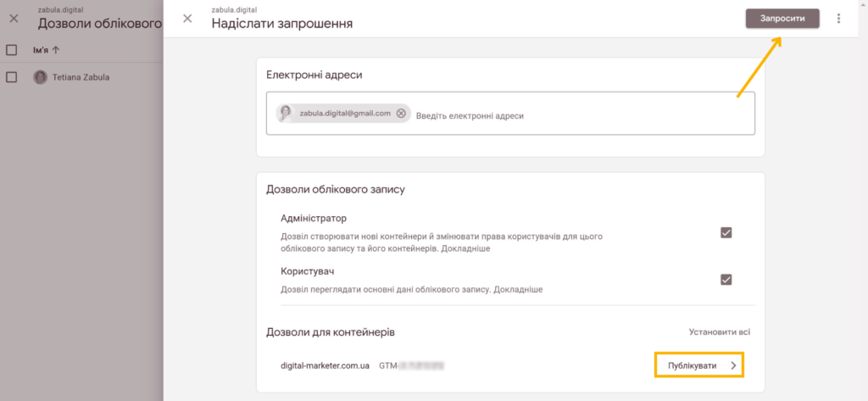The height and width of the screenshot is (401, 868).
Task: Close the Надіслати запрошення panel
Action: [x=187, y=19]
